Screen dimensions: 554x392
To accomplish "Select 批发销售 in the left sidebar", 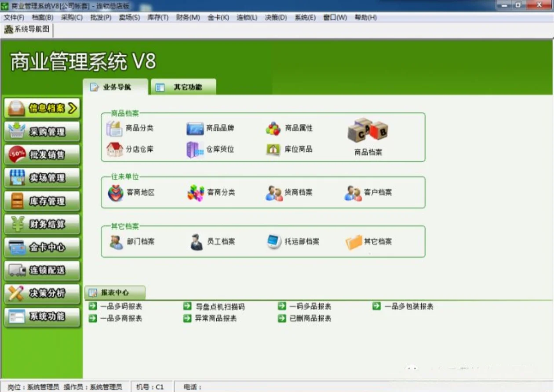I will 42,155.
